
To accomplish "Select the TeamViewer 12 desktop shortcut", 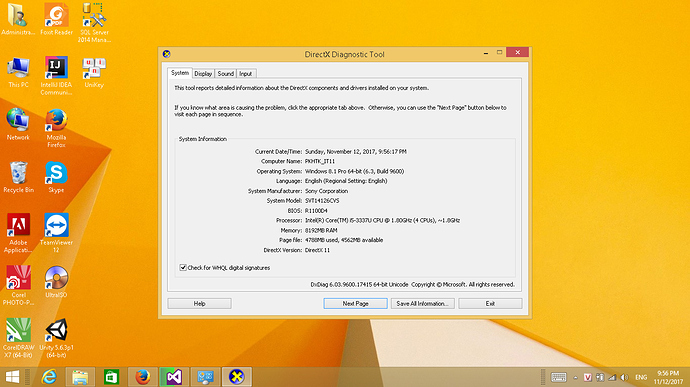I will tap(56, 233).
